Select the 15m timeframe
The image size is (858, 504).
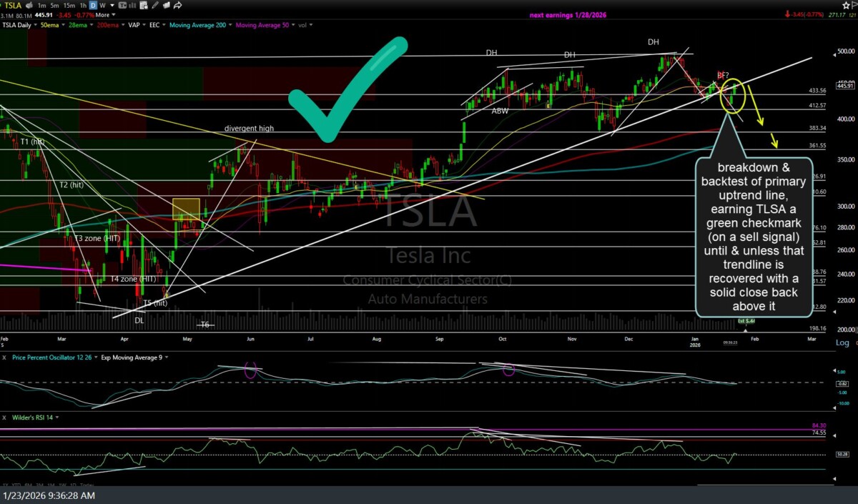pyautogui.click(x=68, y=5)
